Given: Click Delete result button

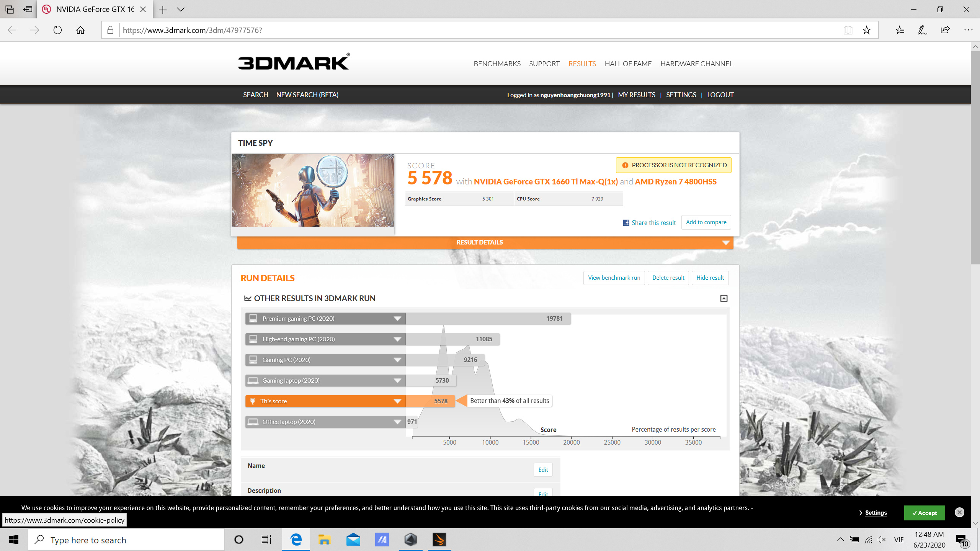Looking at the screenshot, I should click(668, 278).
